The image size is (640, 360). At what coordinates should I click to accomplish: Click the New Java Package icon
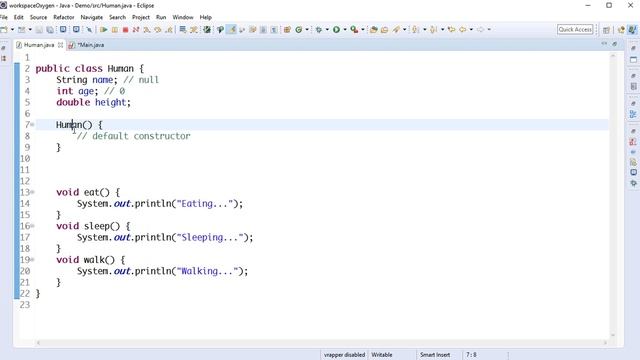click(x=287, y=29)
